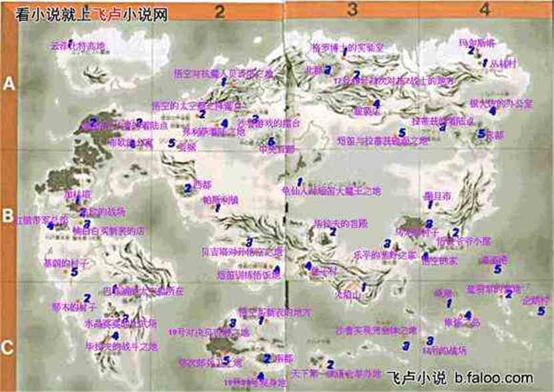Select row header B on left bar
Screen dimensions: 554x392
(8, 215)
